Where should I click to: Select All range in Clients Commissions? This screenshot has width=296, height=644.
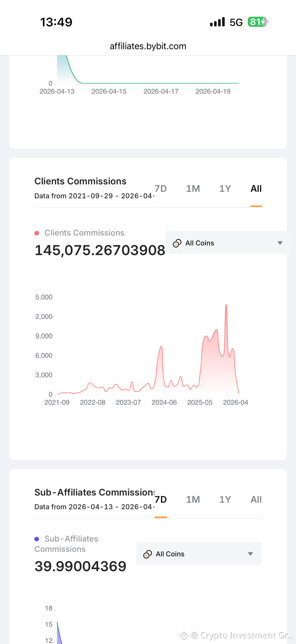[x=256, y=189]
